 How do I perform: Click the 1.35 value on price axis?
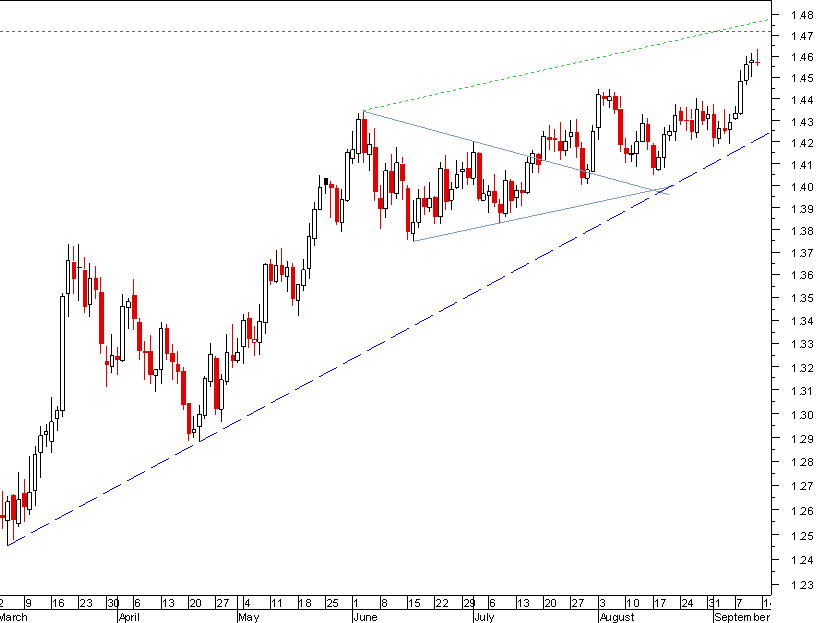point(801,298)
